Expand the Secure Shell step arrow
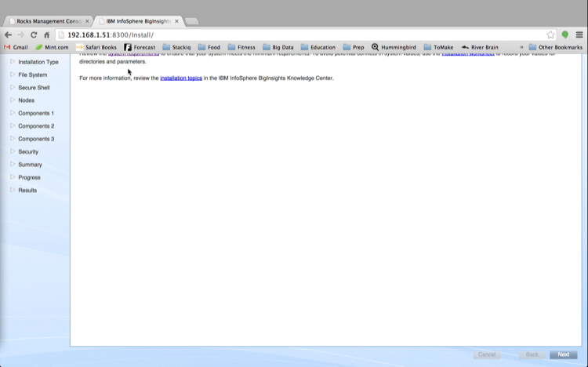The height and width of the screenshot is (367, 588). pos(13,87)
